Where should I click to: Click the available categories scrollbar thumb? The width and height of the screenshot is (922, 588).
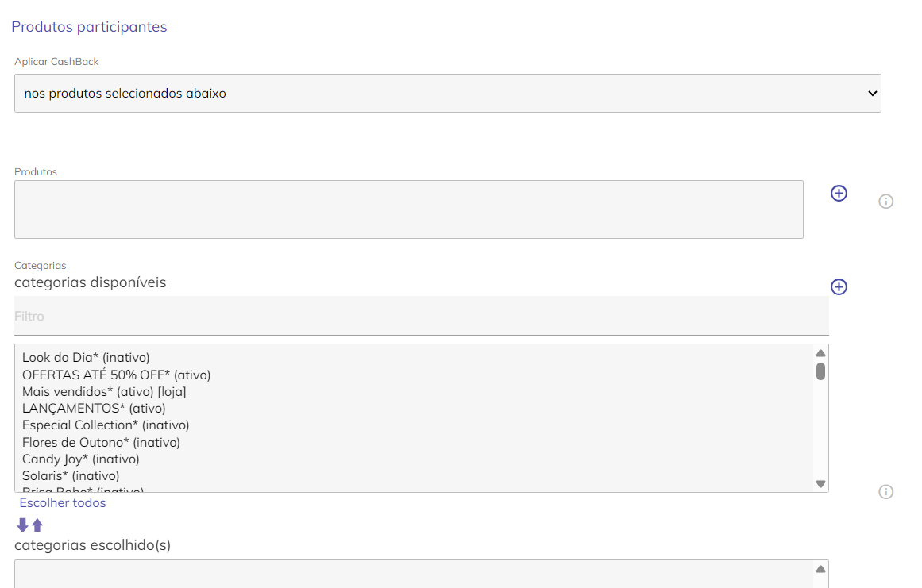click(820, 371)
